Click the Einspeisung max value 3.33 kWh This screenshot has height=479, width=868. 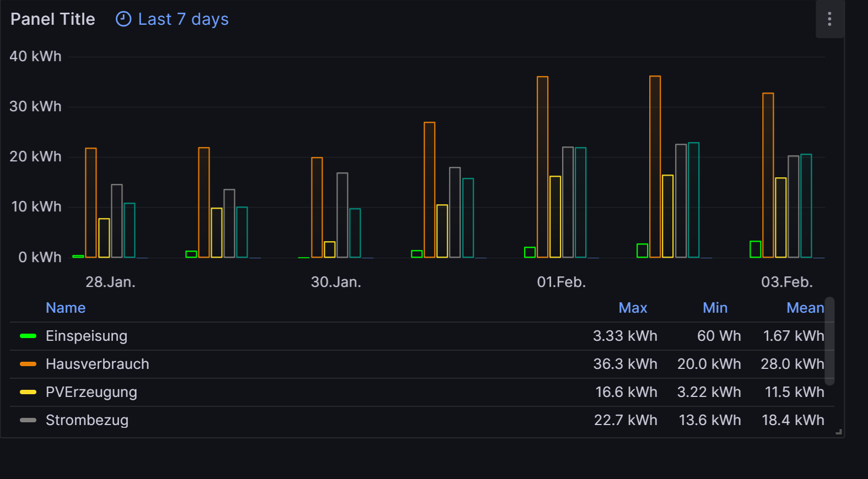(x=625, y=336)
